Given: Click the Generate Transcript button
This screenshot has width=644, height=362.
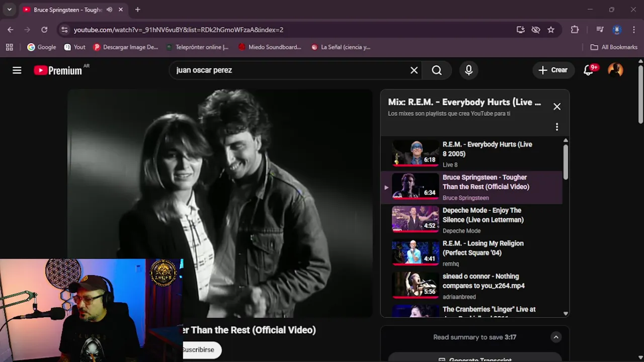Looking at the screenshot, I should point(475,359).
